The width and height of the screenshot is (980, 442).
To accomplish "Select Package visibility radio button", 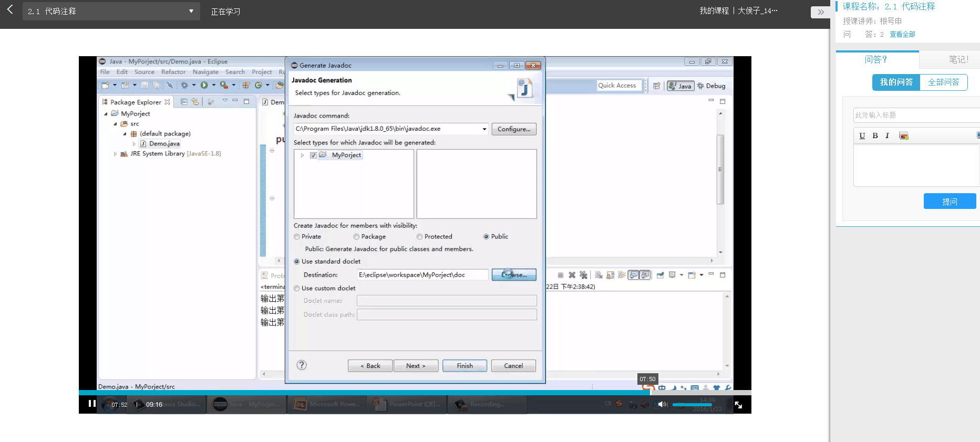I will pos(356,237).
